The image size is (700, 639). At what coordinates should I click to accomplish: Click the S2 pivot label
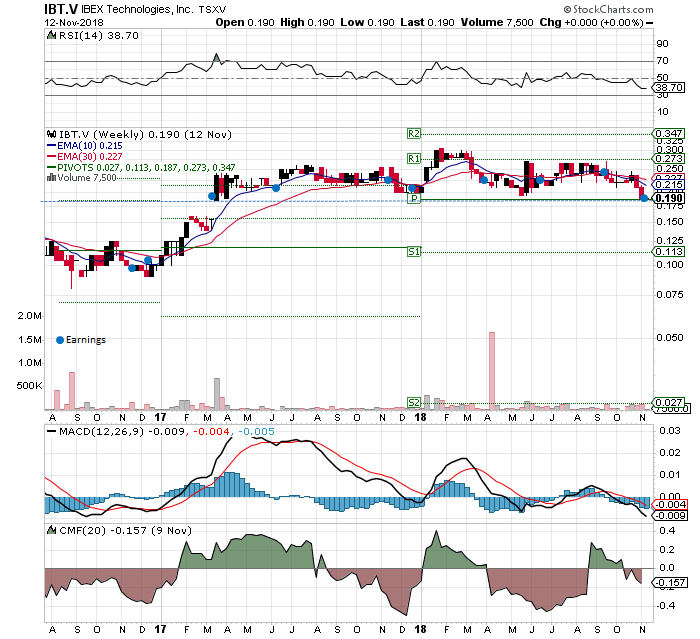[x=414, y=402]
